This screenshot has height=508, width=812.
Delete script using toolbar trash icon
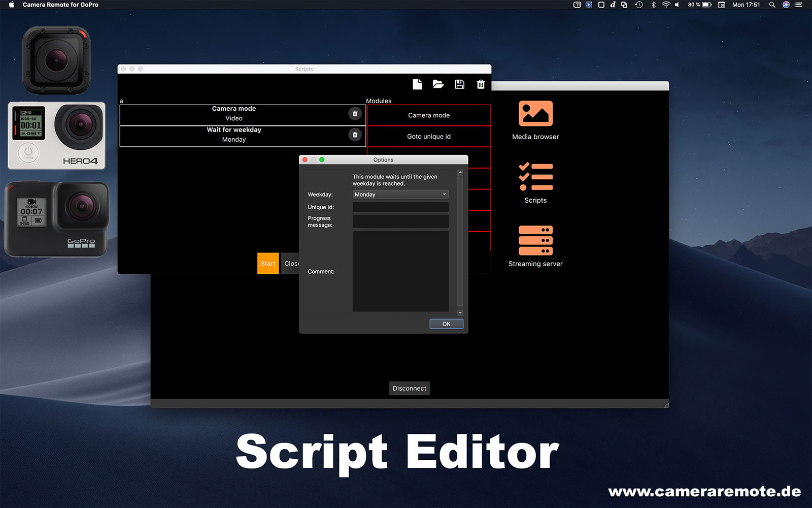(481, 84)
